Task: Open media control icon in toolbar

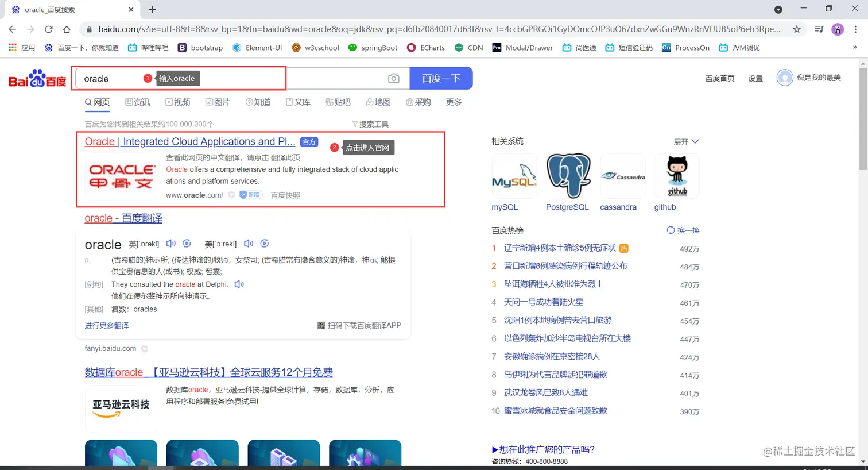Action: click(819, 29)
